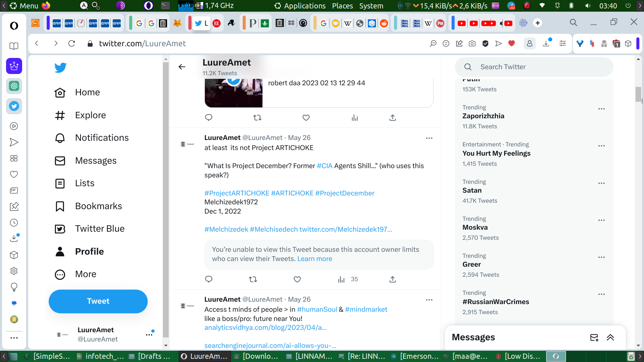Open the #mindmarket hashtag
Viewport: 644px width, 362px height.
point(366,309)
